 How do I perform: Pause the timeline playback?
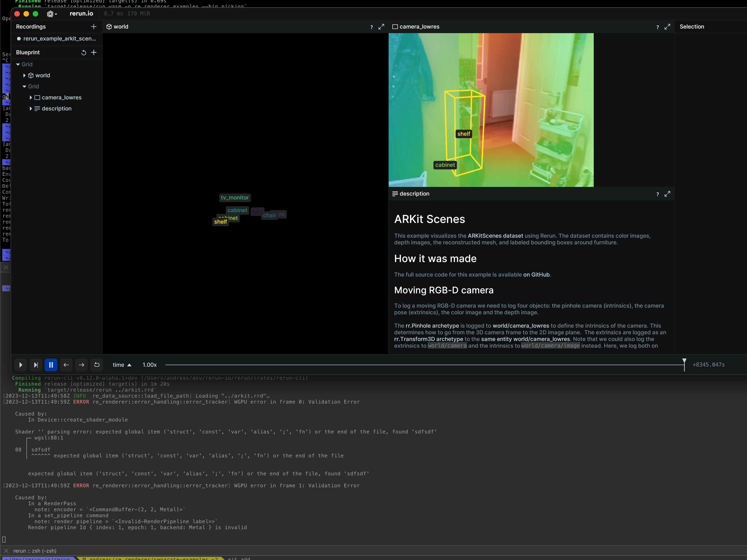coord(51,365)
